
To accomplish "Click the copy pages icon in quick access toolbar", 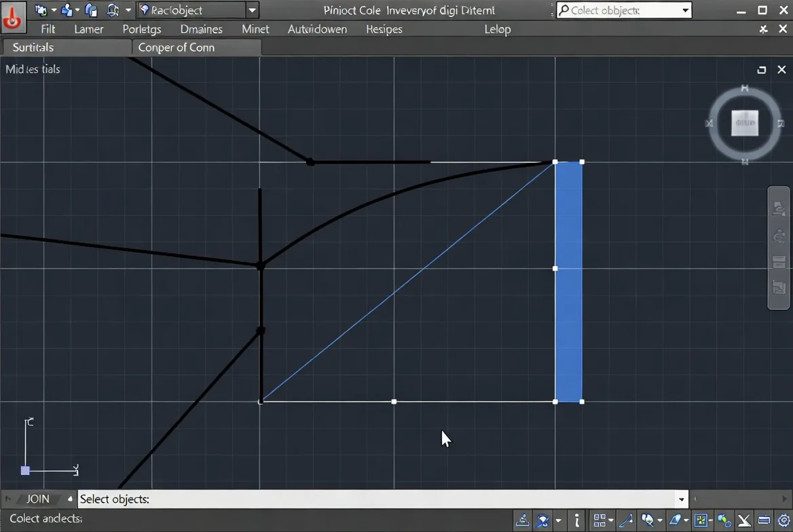I will (x=91, y=10).
